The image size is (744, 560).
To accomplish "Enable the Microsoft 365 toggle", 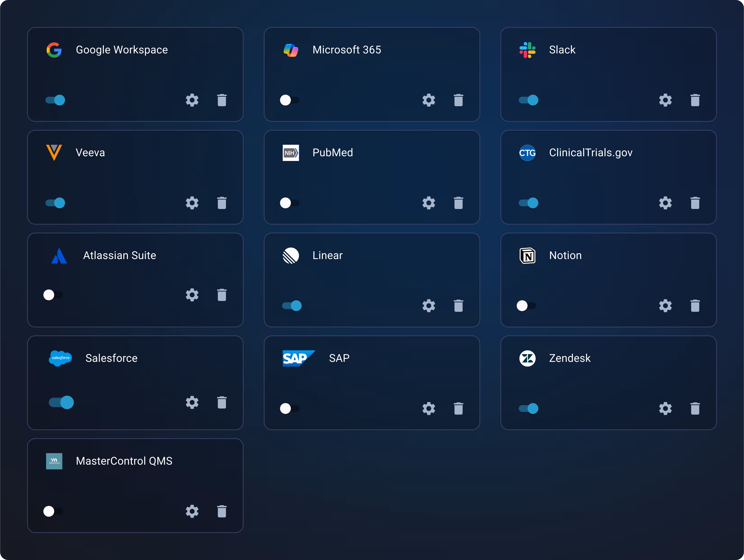I will (x=290, y=100).
